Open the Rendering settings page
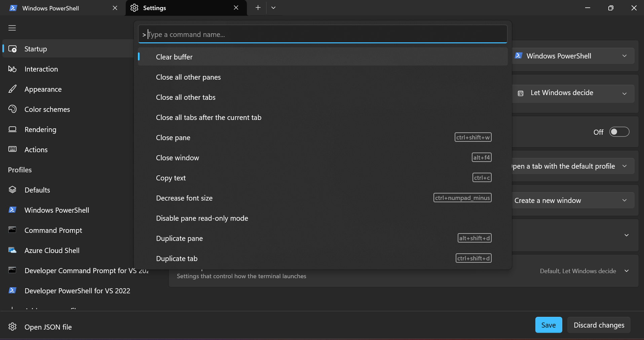 (x=67, y=129)
